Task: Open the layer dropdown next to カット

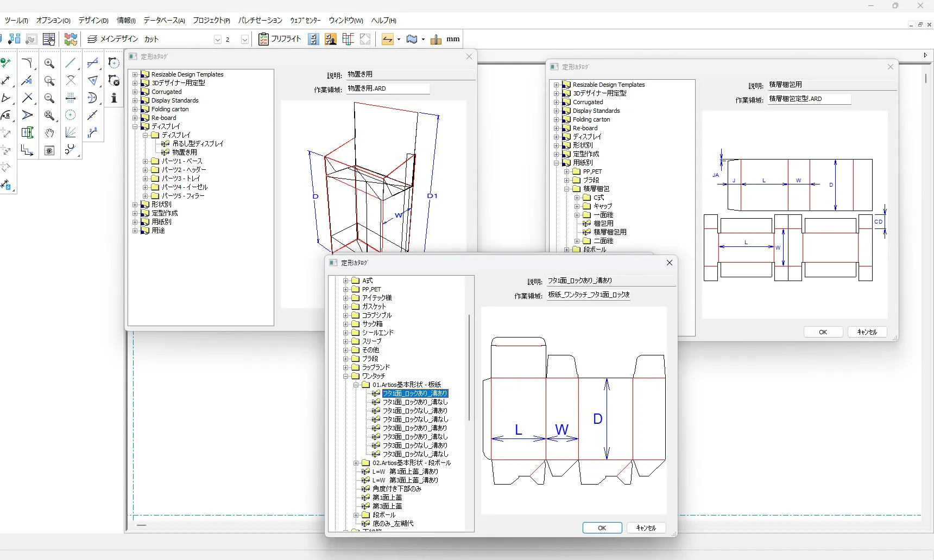Action: 217,39
